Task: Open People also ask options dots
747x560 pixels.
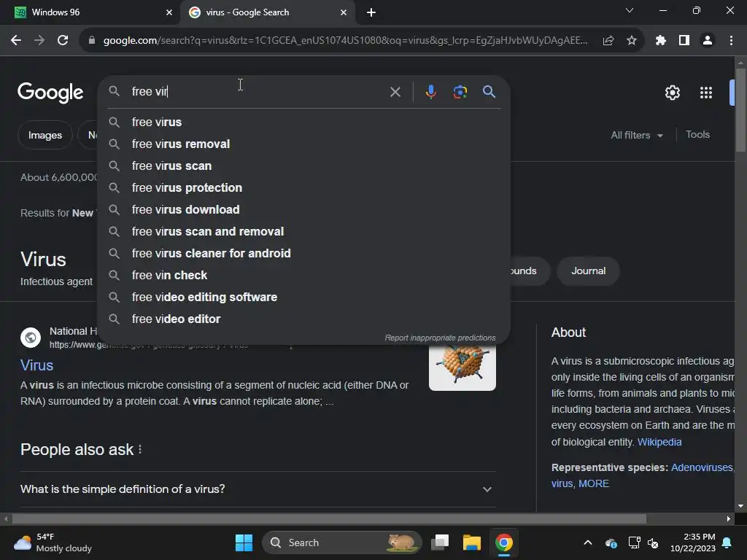Action: click(x=140, y=449)
